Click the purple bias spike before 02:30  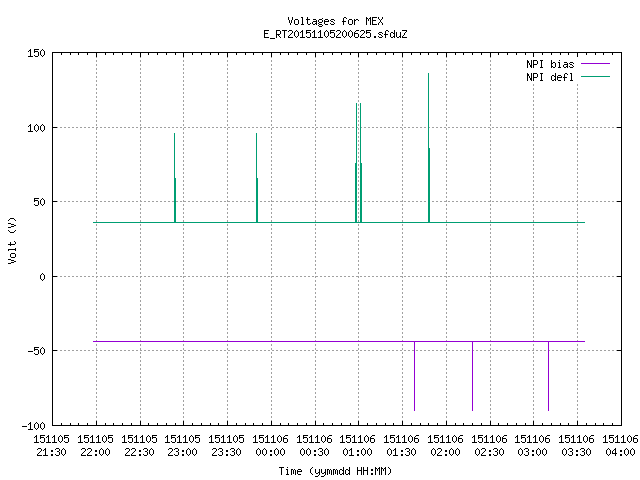(473, 376)
